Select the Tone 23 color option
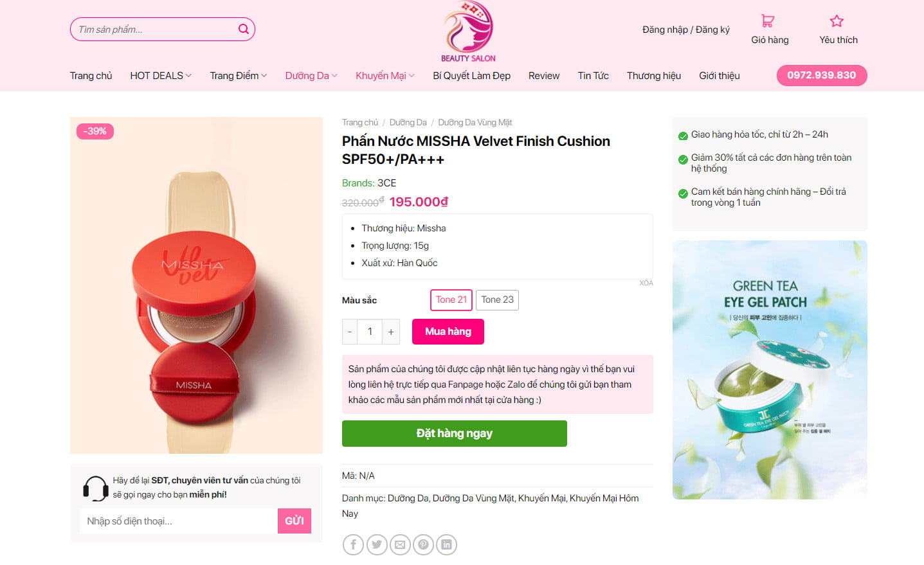The image size is (924, 565). pos(497,300)
